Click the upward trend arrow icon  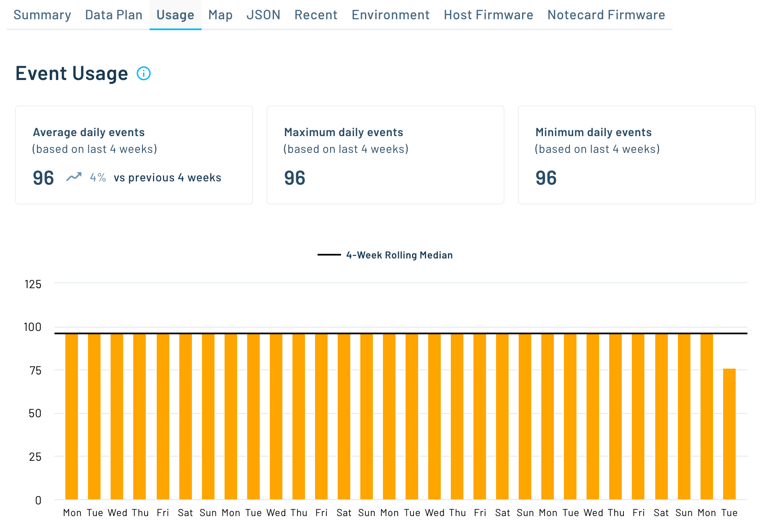(74, 177)
